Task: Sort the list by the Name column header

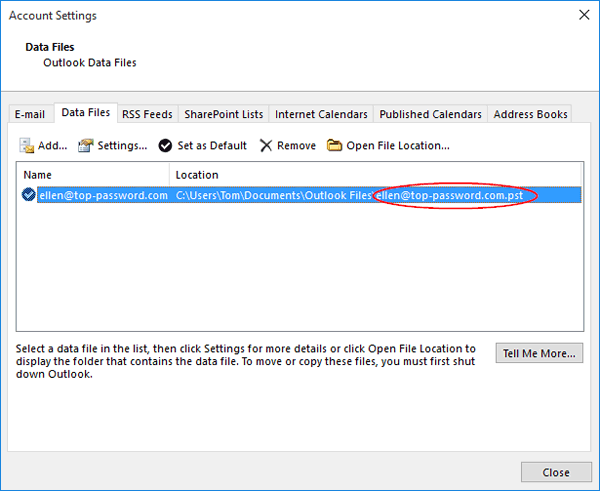Action: [93, 175]
